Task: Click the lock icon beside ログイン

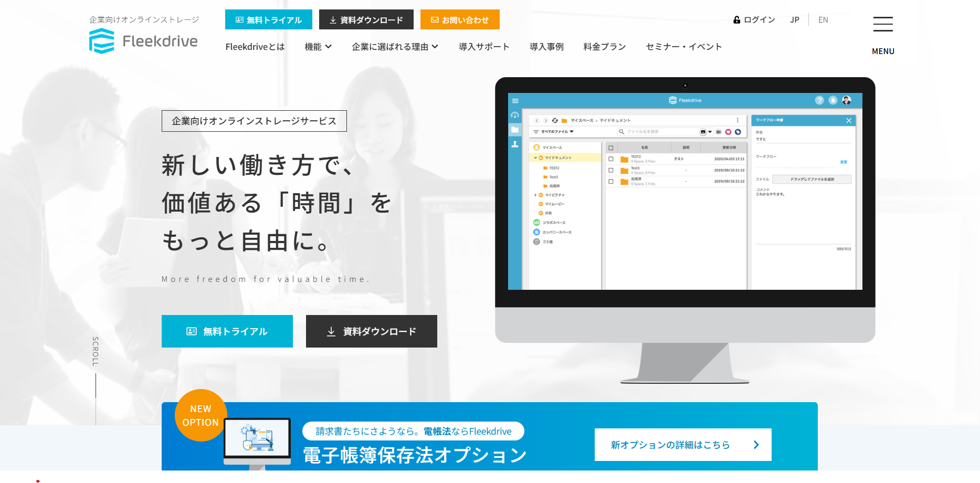Action: coord(737,20)
